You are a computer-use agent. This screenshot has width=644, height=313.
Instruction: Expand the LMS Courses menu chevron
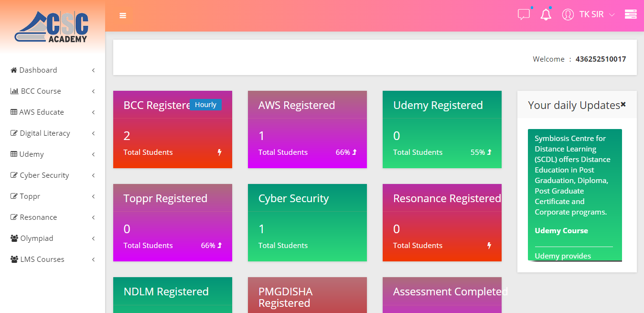click(93, 259)
